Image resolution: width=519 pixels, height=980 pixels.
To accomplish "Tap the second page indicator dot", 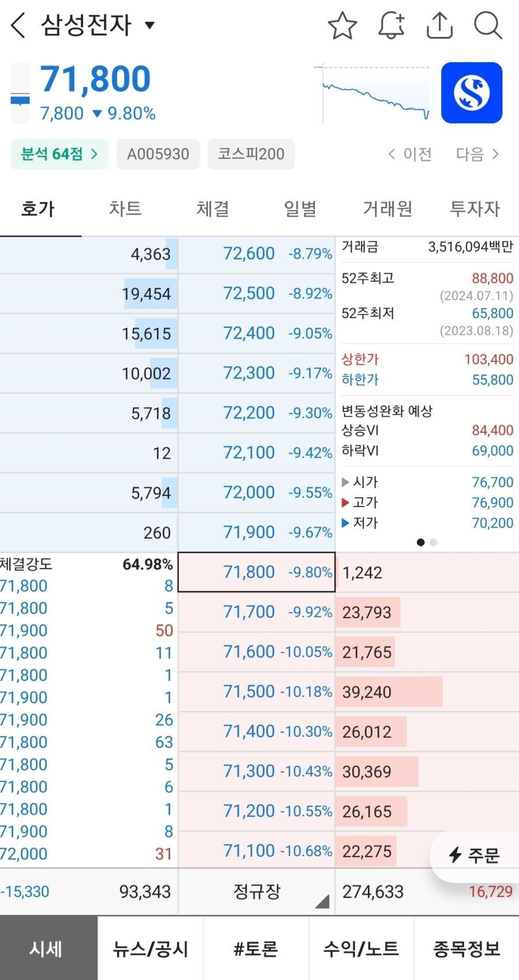I will (x=434, y=542).
